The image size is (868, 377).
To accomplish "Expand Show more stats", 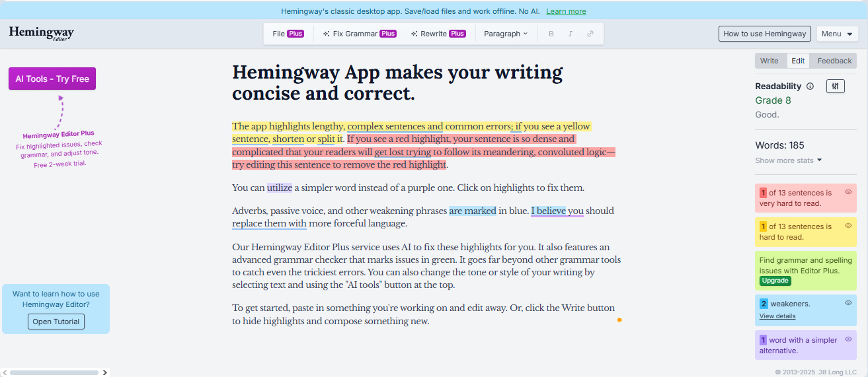I will tap(789, 160).
